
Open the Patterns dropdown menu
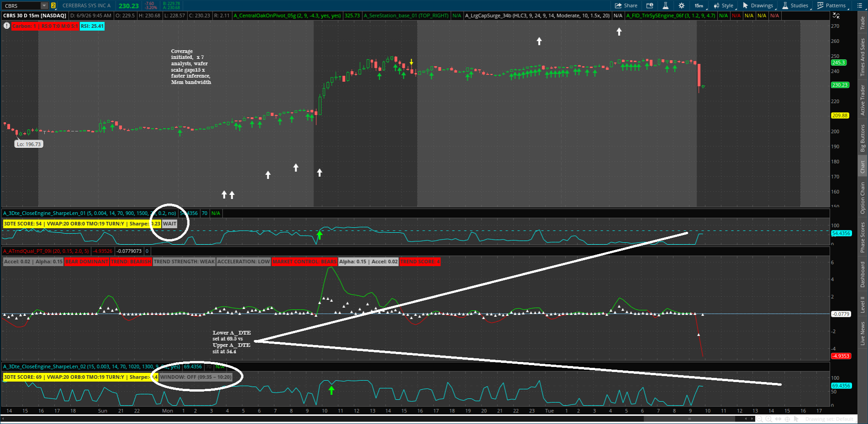(832, 5)
